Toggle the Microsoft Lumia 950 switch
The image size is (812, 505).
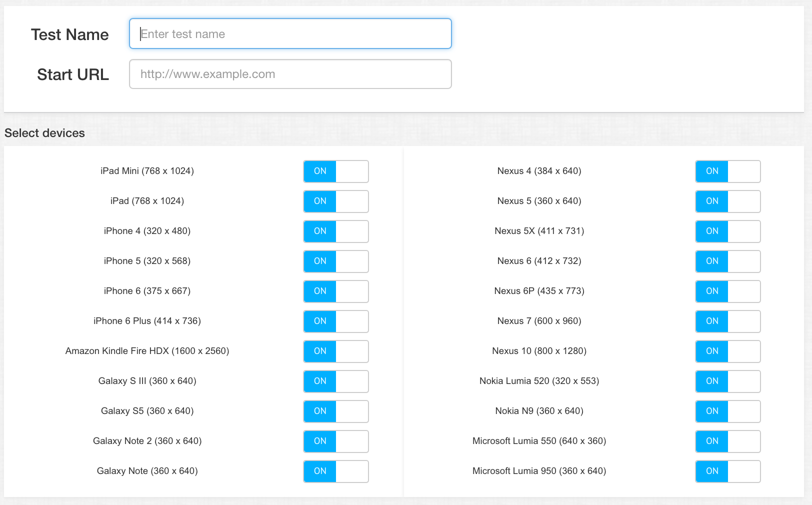pos(728,471)
